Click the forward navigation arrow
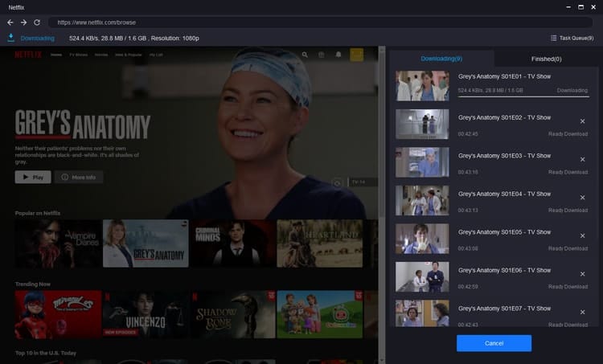The image size is (603, 364). pos(23,22)
